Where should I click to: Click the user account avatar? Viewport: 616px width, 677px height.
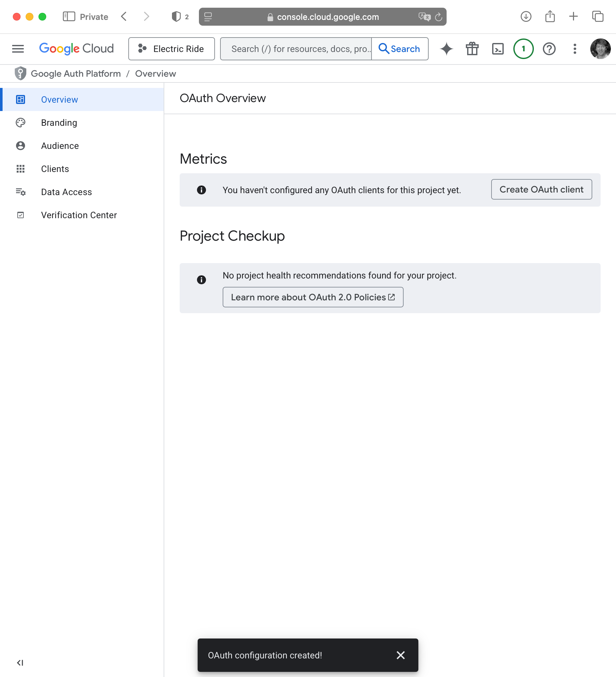click(x=600, y=49)
